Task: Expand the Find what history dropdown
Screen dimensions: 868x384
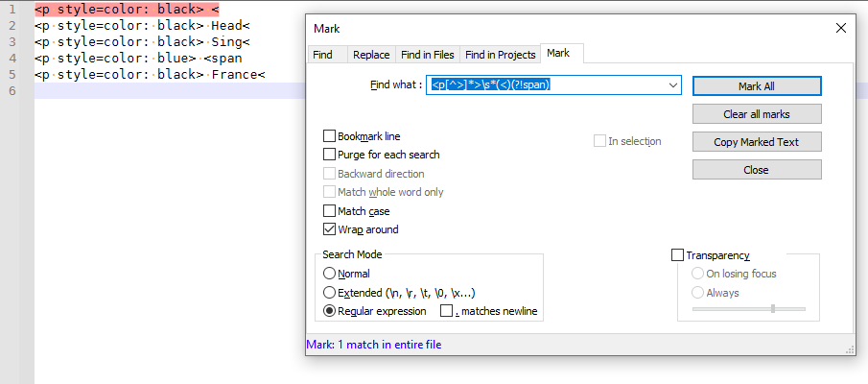Action: (x=672, y=85)
